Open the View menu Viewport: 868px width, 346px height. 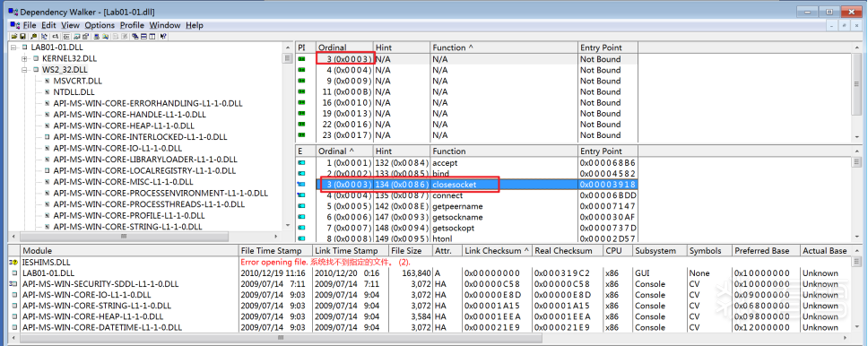[x=70, y=25]
